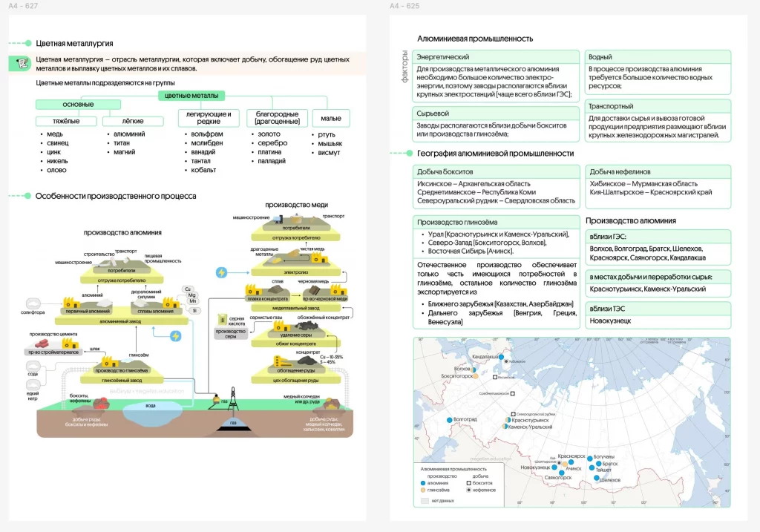Screen dimensions: 760x532
Task: Click the blue алюминия legend swatch
Action: point(423,482)
